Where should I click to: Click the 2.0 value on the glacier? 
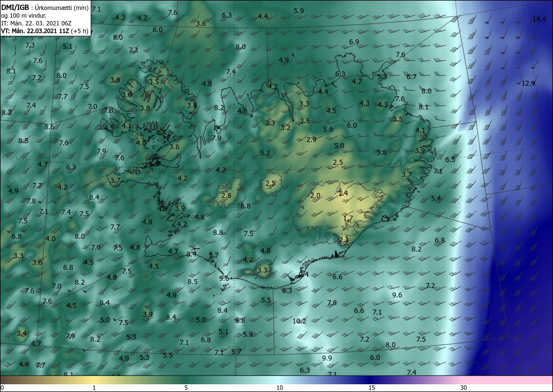point(315,196)
